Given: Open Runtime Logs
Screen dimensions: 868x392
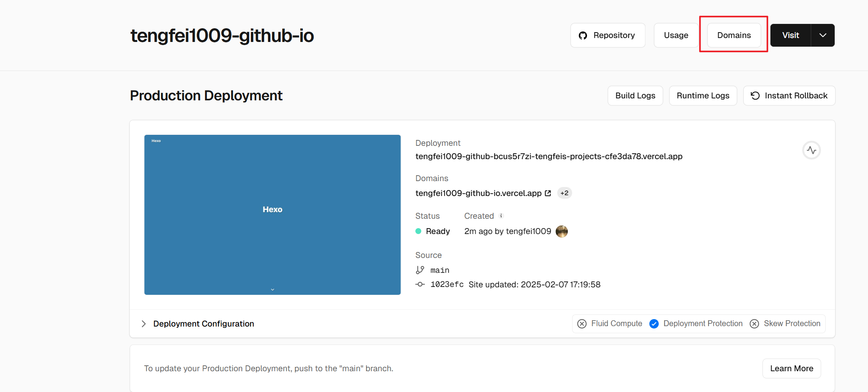Looking at the screenshot, I should coord(703,96).
